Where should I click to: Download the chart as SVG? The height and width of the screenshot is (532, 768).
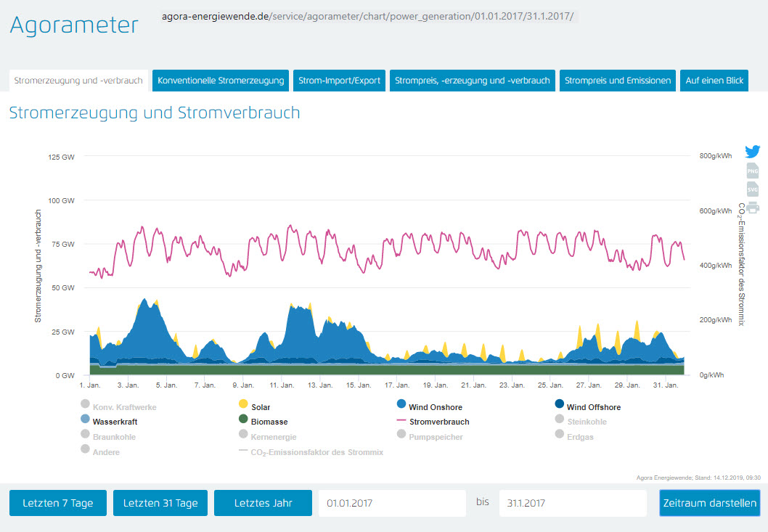pos(752,189)
